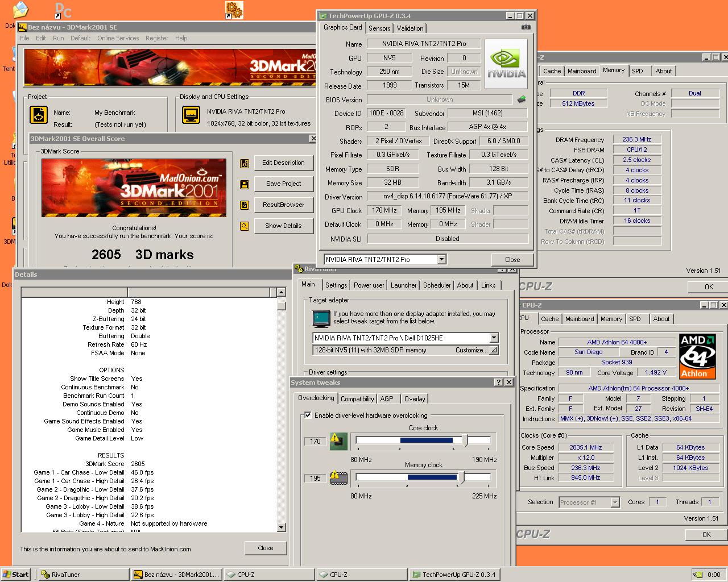Open the DC desktop shortcut icon
Viewport: 728px width, 582px height.
pyautogui.click(x=63, y=10)
